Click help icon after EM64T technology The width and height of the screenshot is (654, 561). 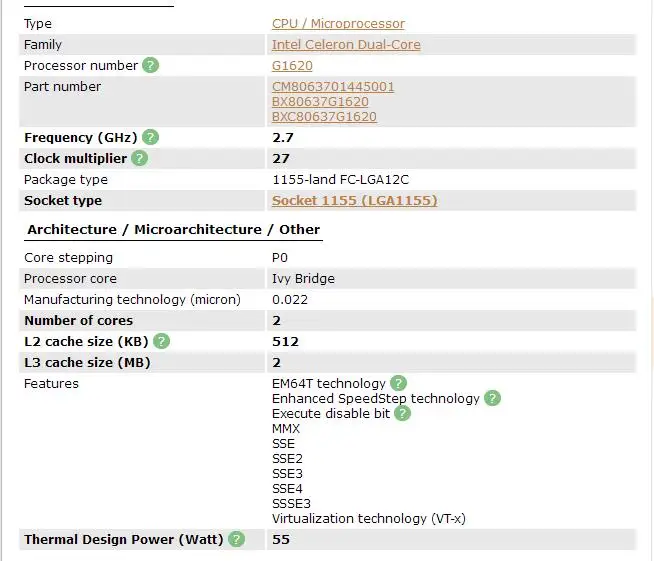(x=398, y=383)
